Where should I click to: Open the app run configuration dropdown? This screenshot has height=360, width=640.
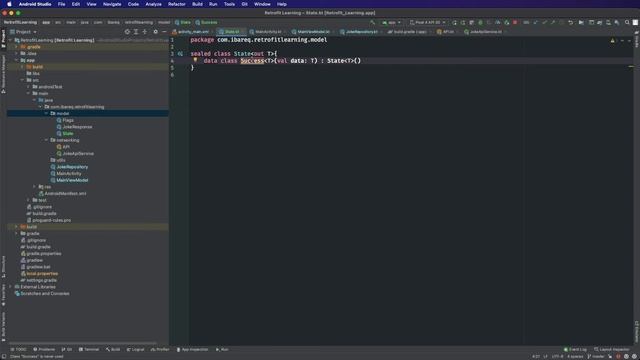tap(391, 22)
